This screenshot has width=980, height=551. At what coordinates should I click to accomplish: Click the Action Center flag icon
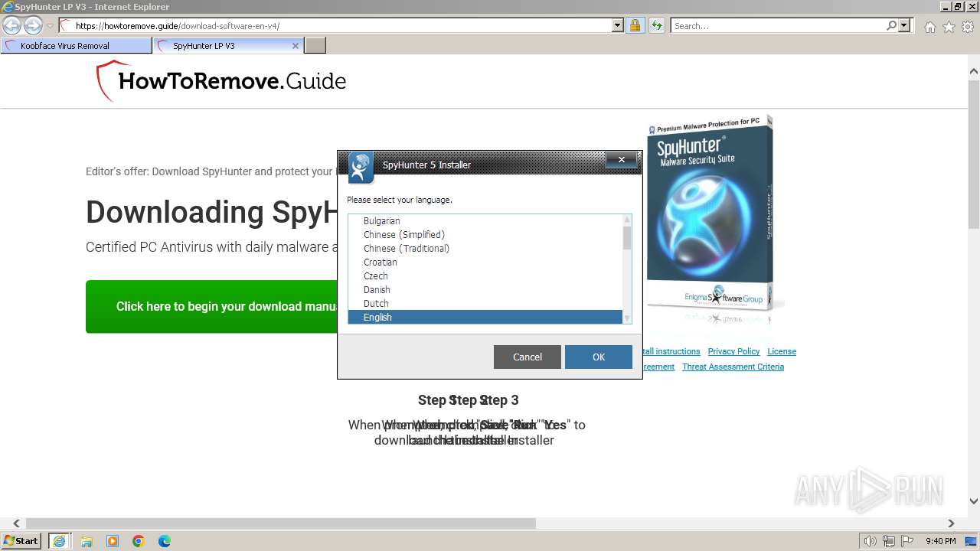[906, 541]
